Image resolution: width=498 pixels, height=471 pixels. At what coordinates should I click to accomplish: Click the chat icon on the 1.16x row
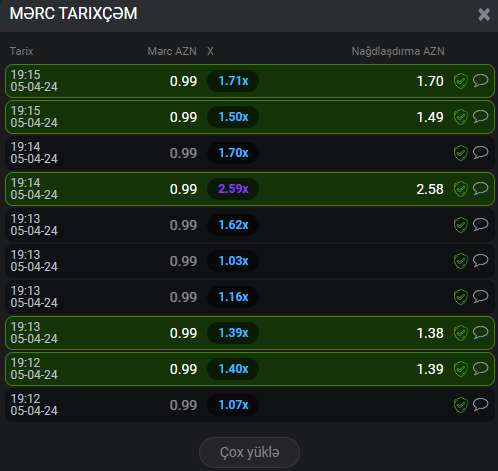[480, 296]
